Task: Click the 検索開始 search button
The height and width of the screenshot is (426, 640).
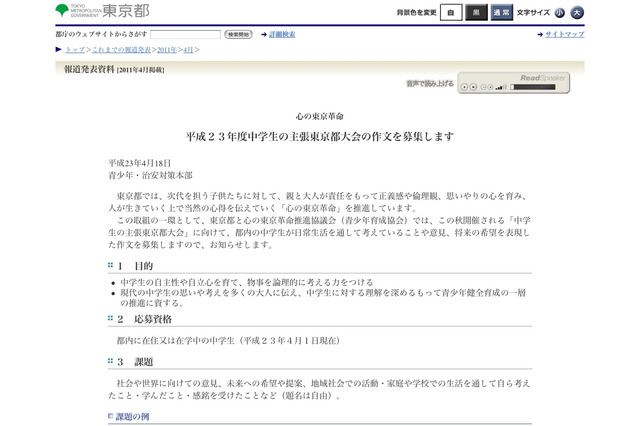Action: click(x=238, y=35)
